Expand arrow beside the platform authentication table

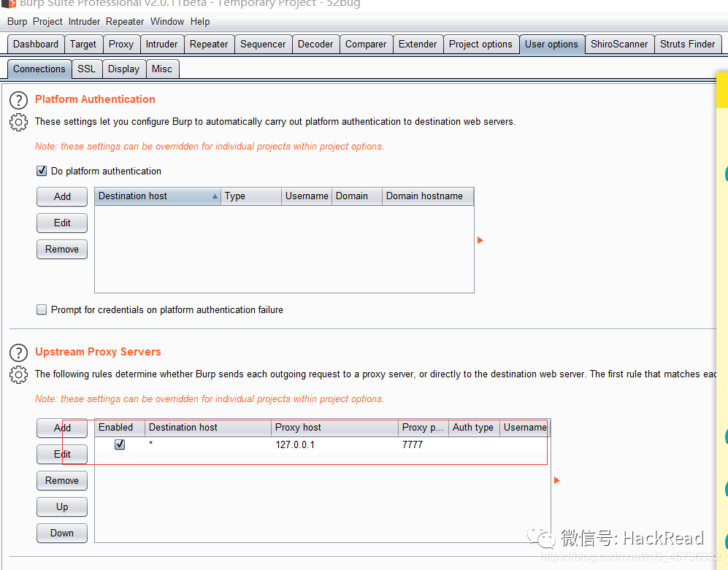tap(480, 240)
